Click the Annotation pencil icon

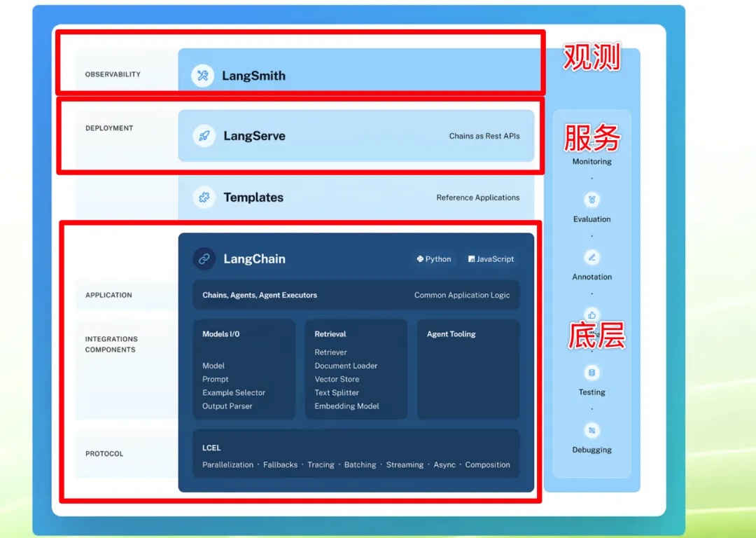pyautogui.click(x=591, y=257)
